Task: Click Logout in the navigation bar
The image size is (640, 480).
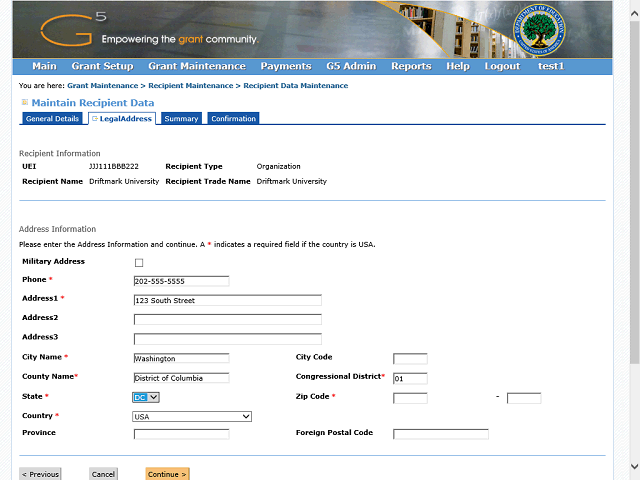Action: coord(502,66)
